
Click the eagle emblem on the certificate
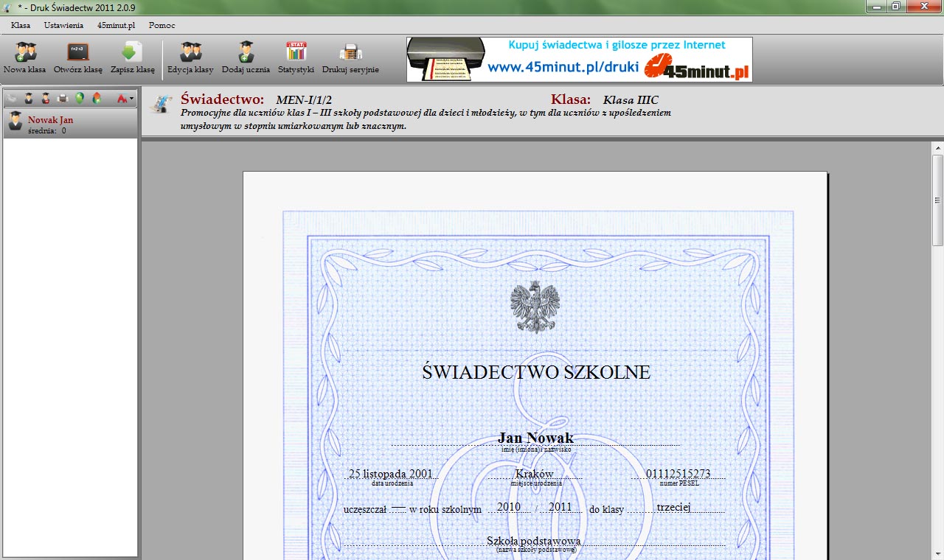pos(535,307)
